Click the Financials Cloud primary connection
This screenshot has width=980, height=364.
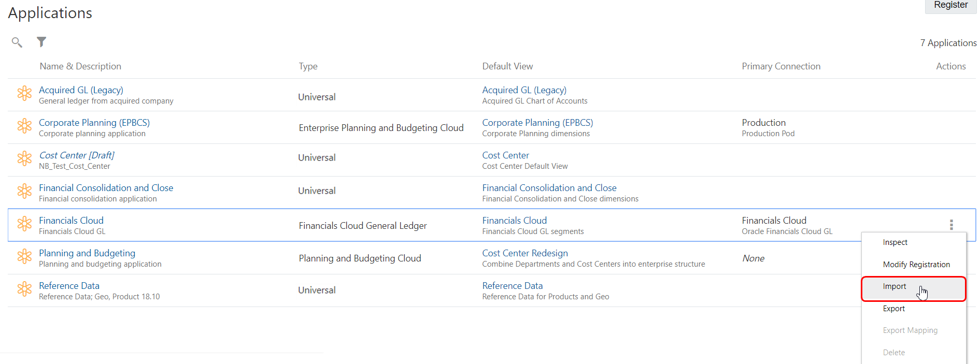pos(774,221)
